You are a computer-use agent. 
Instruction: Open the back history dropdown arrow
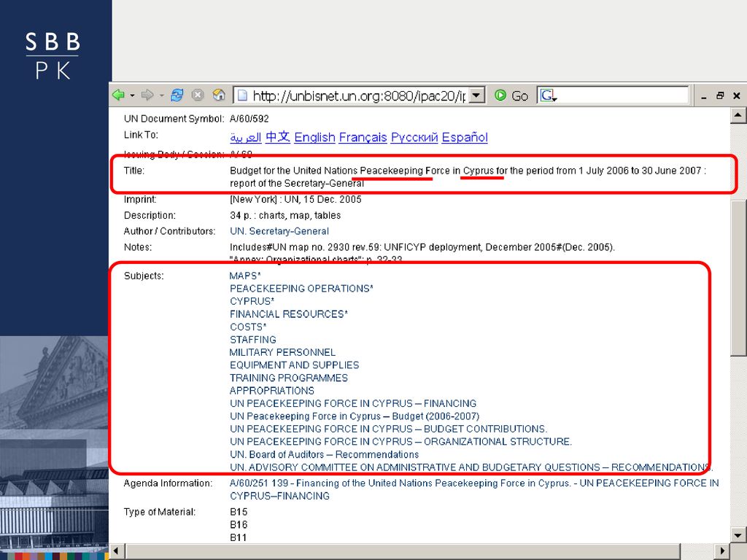(x=132, y=96)
